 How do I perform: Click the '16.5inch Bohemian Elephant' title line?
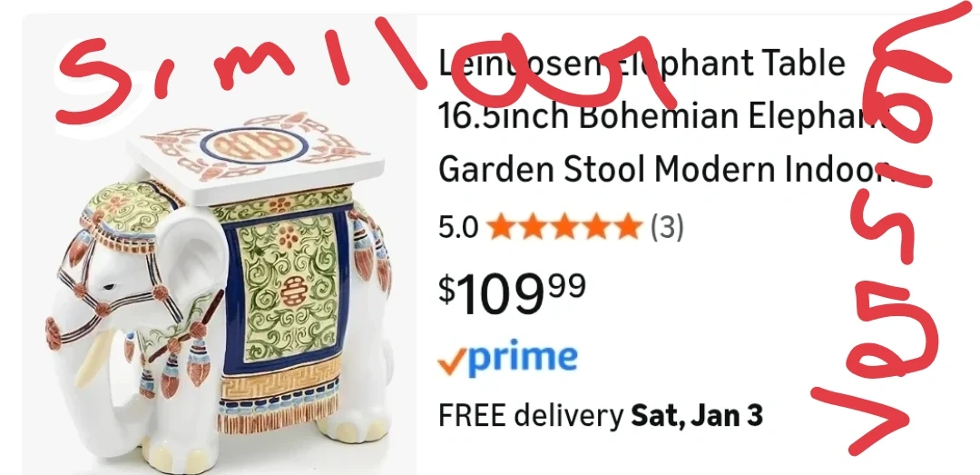click(x=662, y=115)
